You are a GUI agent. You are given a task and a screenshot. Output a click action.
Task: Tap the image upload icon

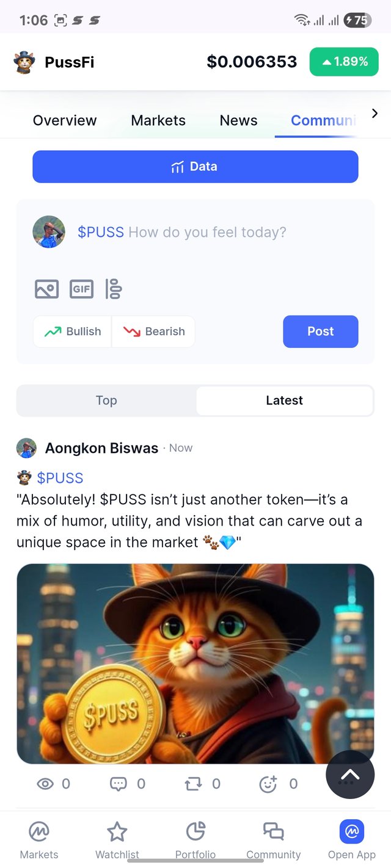pyautogui.click(x=47, y=289)
